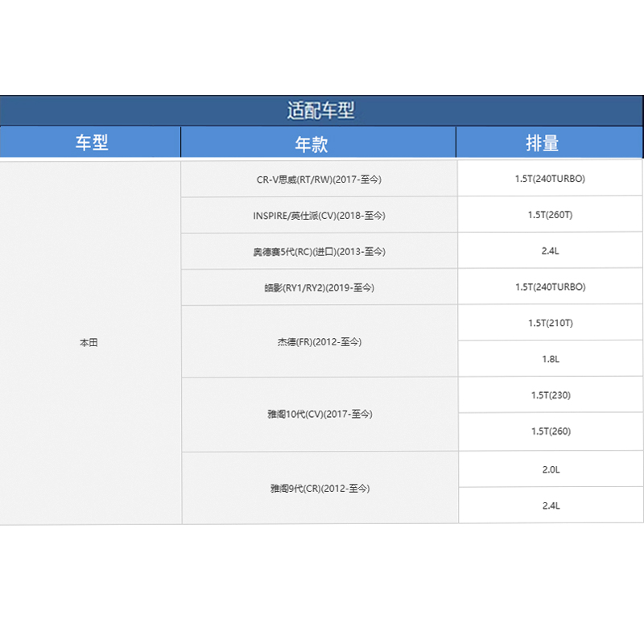Image resolution: width=644 pixels, height=644 pixels.
Task: Click the 1.5T(230) displacement cell
Action: [x=550, y=395]
